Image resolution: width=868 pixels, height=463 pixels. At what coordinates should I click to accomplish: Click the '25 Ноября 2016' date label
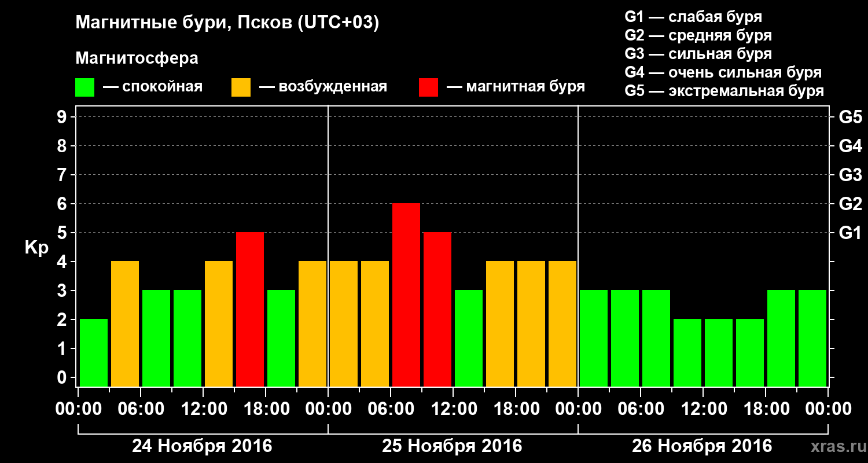point(452,446)
